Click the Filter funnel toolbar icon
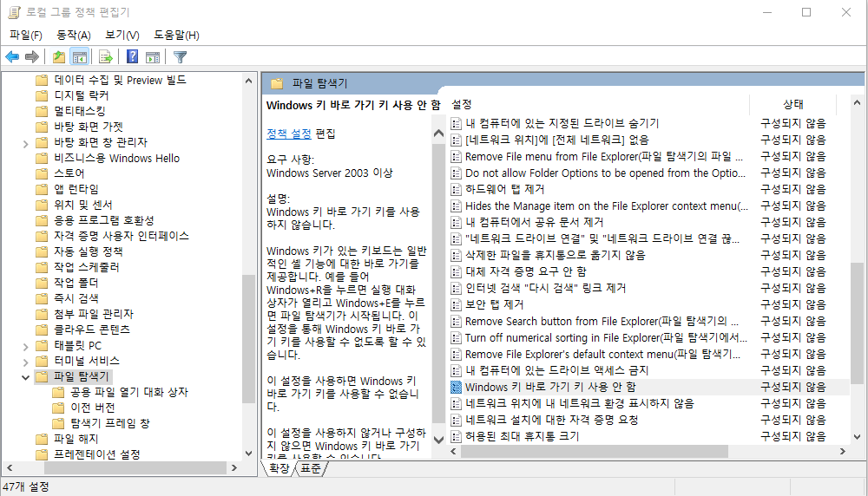Image resolution: width=868 pixels, height=496 pixels. (x=180, y=56)
